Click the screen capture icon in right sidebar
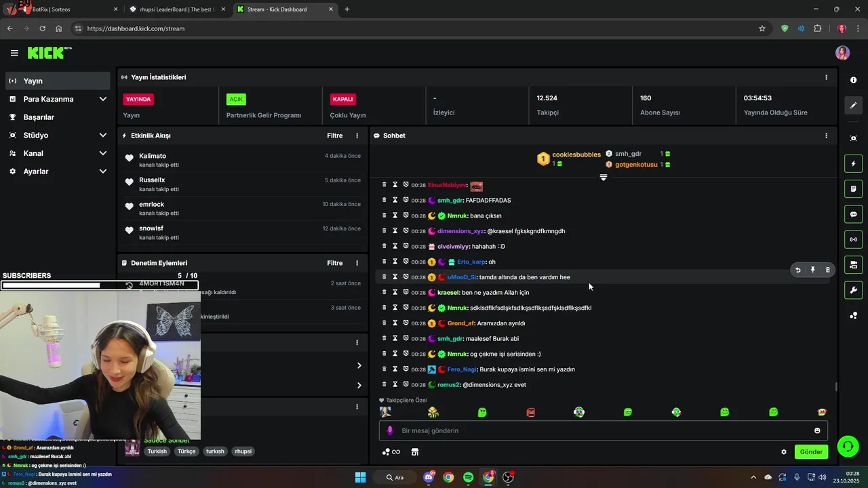Image resolution: width=868 pixels, height=488 pixels. (x=853, y=138)
